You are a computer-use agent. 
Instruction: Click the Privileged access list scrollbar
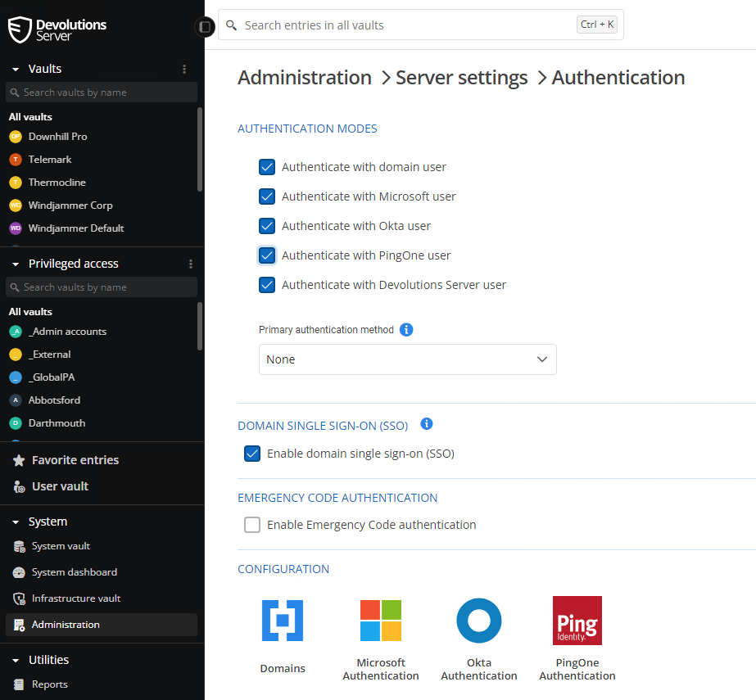(x=200, y=326)
